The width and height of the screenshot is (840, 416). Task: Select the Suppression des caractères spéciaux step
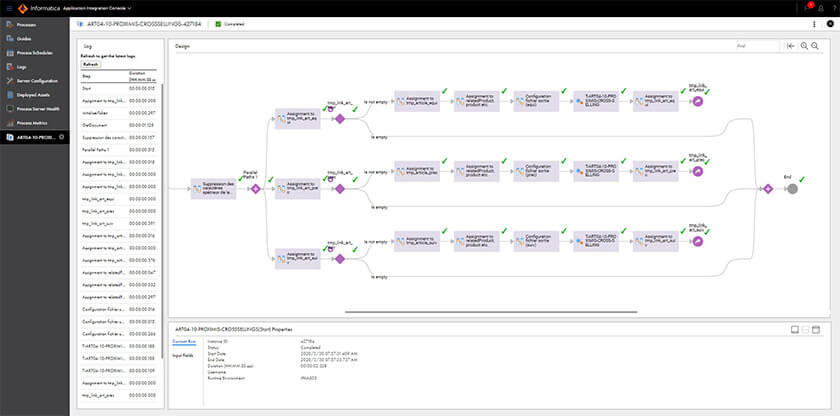(214, 188)
